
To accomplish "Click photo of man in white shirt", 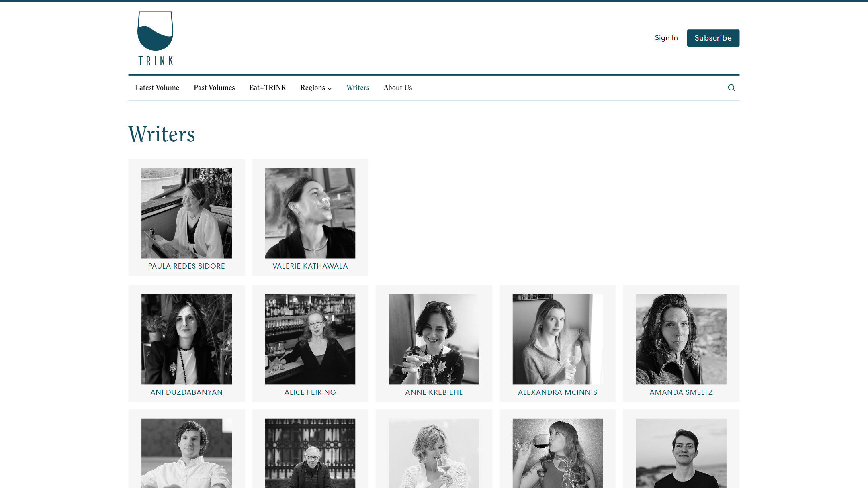I will coord(186,453).
